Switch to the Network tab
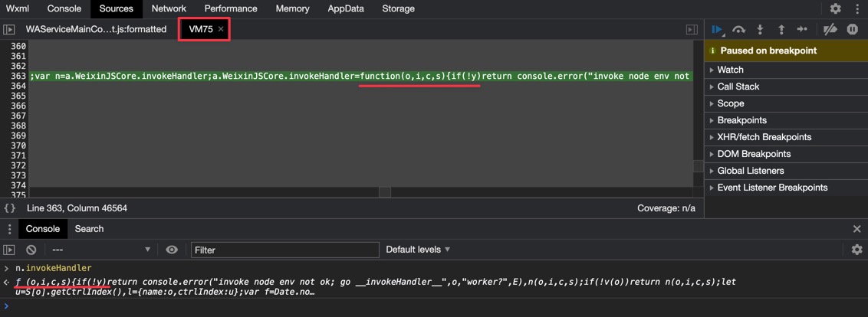Screen dimensions: 868x317 click(169, 8)
